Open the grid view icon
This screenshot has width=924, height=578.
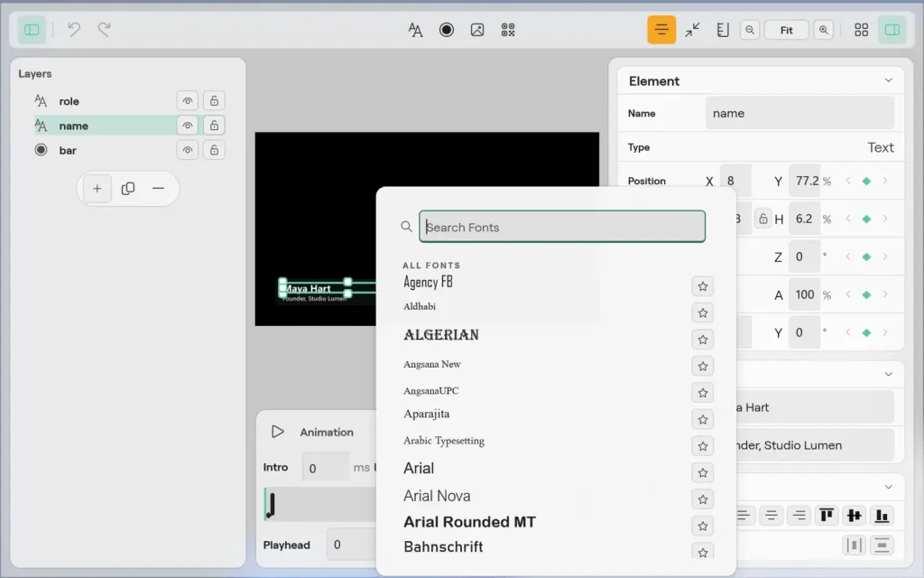point(862,30)
